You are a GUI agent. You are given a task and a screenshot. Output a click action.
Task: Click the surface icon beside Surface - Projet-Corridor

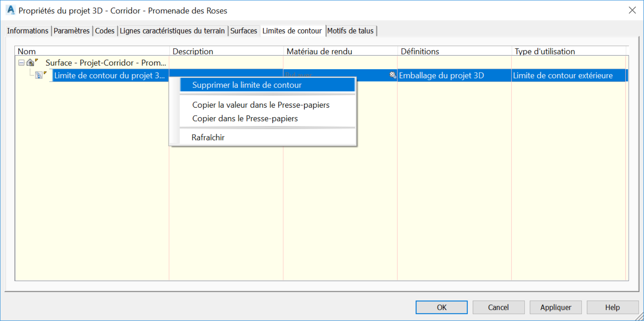click(x=30, y=63)
